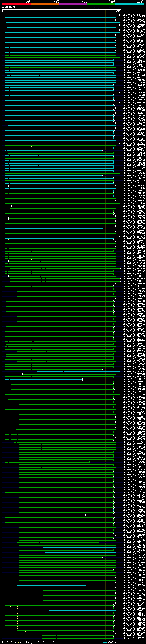
Task: Select the UniRef100_P19309 label
Action: click(x=134, y=377)
